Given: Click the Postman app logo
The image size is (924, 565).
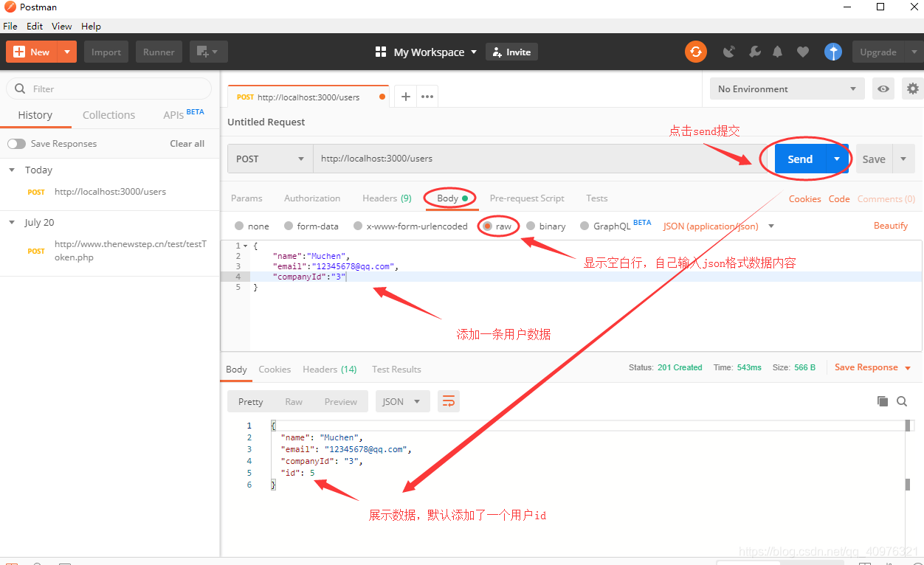Looking at the screenshot, I should [x=9, y=7].
